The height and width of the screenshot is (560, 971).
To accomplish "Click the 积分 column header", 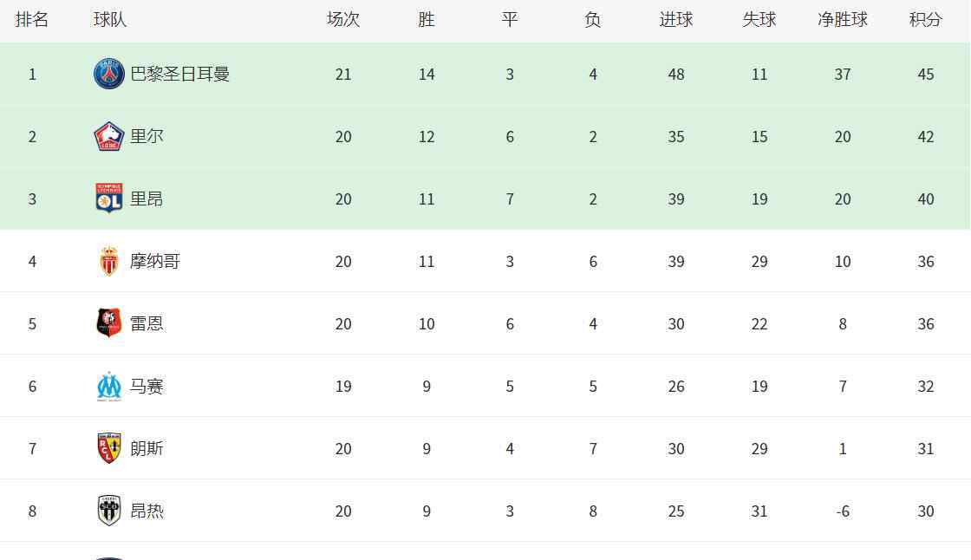I will 926,20.
